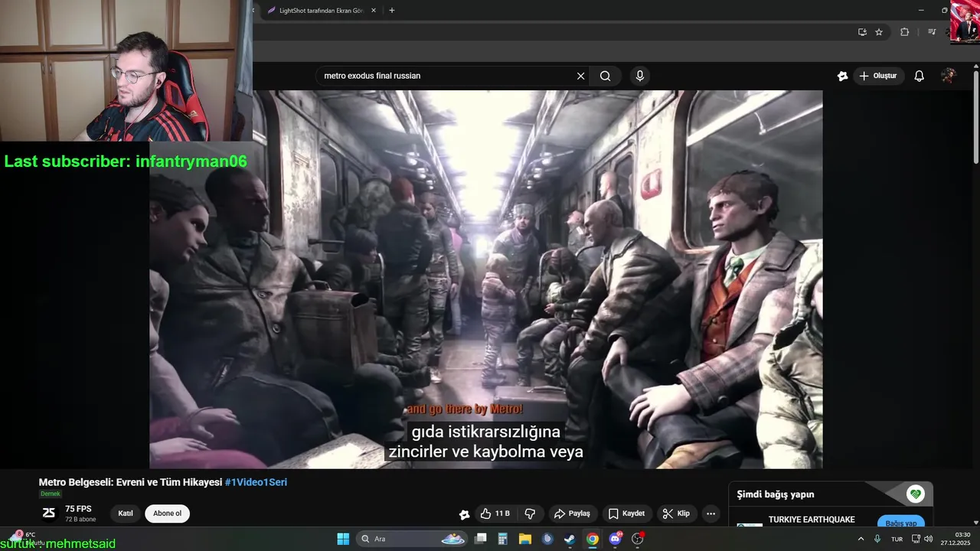Open the Chrome extensions puzzle icon

click(x=904, y=32)
